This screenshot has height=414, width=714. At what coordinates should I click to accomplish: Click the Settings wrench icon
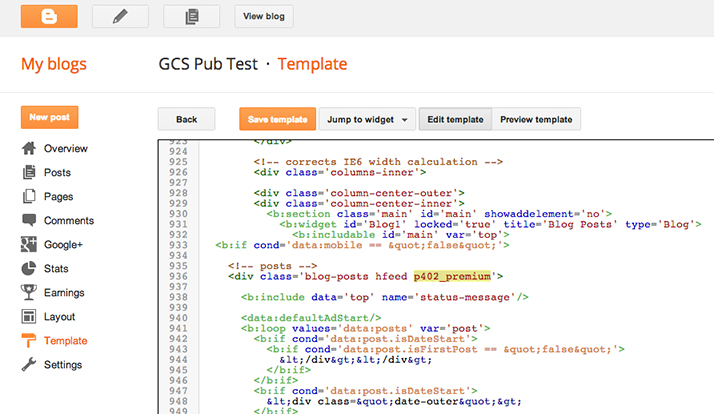coord(29,364)
